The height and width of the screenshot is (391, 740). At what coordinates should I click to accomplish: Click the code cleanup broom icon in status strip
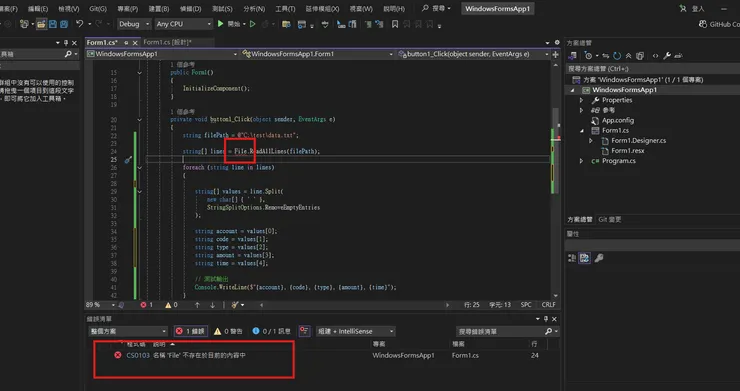click(235, 305)
